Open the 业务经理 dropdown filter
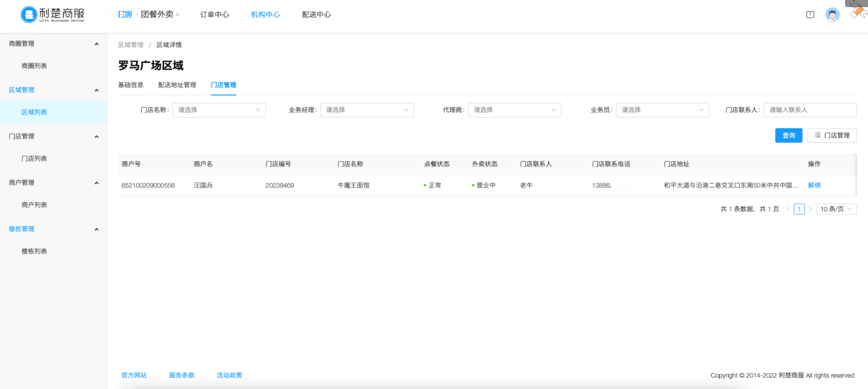 tap(366, 110)
